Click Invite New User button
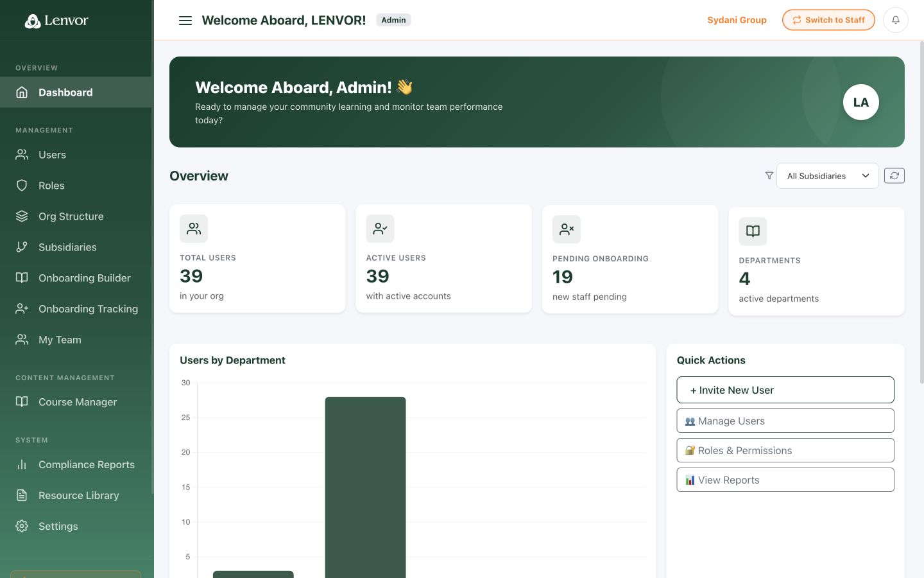 pos(785,390)
